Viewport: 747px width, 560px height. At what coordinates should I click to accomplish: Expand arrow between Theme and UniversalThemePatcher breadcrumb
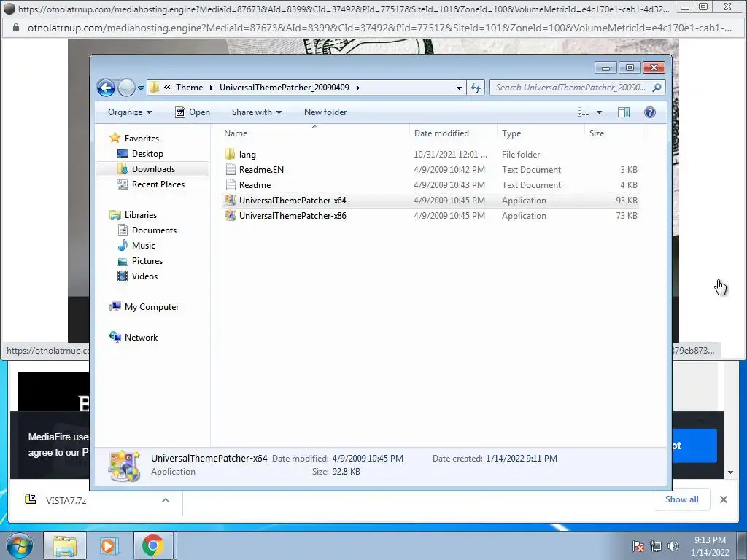(x=211, y=87)
